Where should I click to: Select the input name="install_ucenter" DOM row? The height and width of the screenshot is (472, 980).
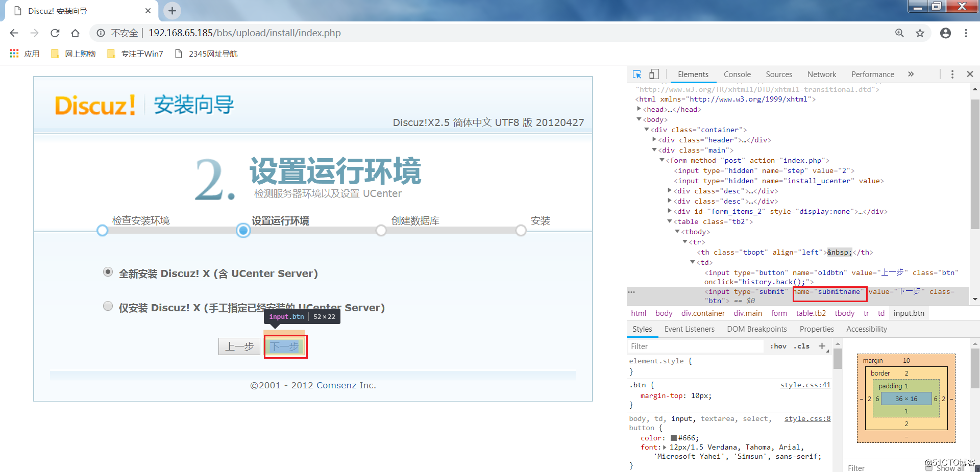pos(778,181)
